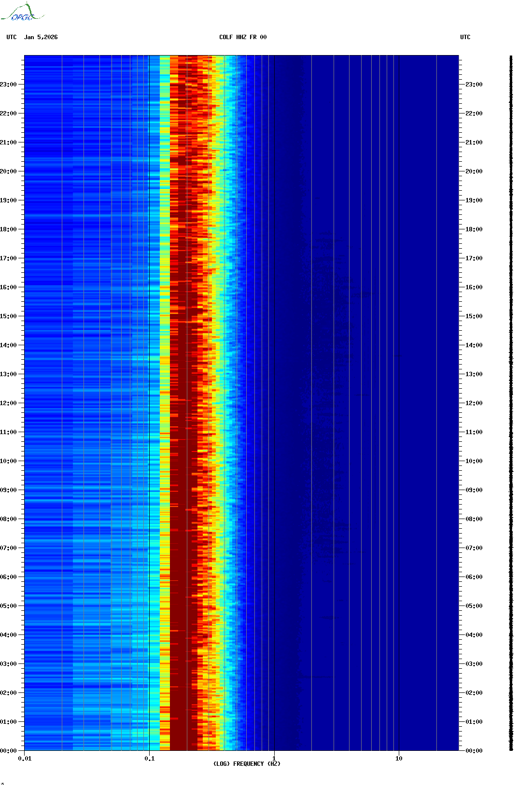Click the 1 Hz frequency axis label
Viewport: 532px width, 789px height.
pyautogui.click(x=274, y=759)
